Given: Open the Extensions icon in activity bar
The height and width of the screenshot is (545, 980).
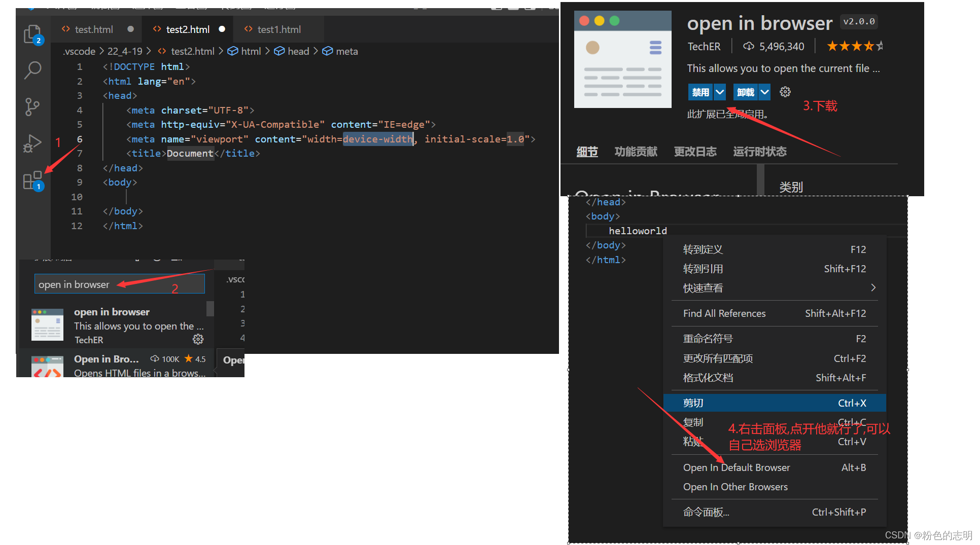Looking at the screenshot, I should pyautogui.click(x=32, y=180).
